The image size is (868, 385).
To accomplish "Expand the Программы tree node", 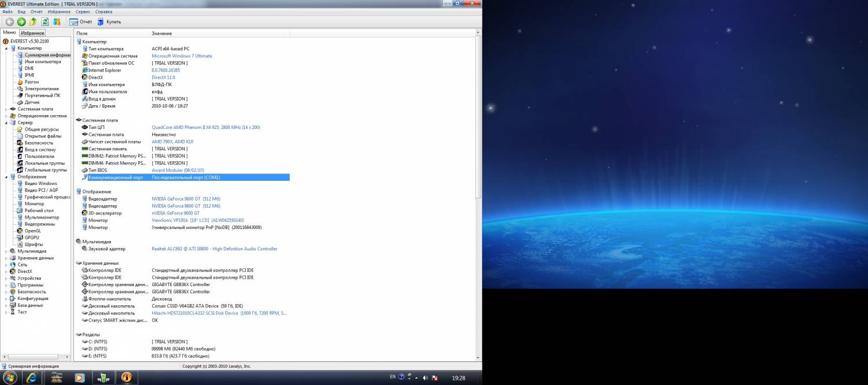I will pos(7,285).
